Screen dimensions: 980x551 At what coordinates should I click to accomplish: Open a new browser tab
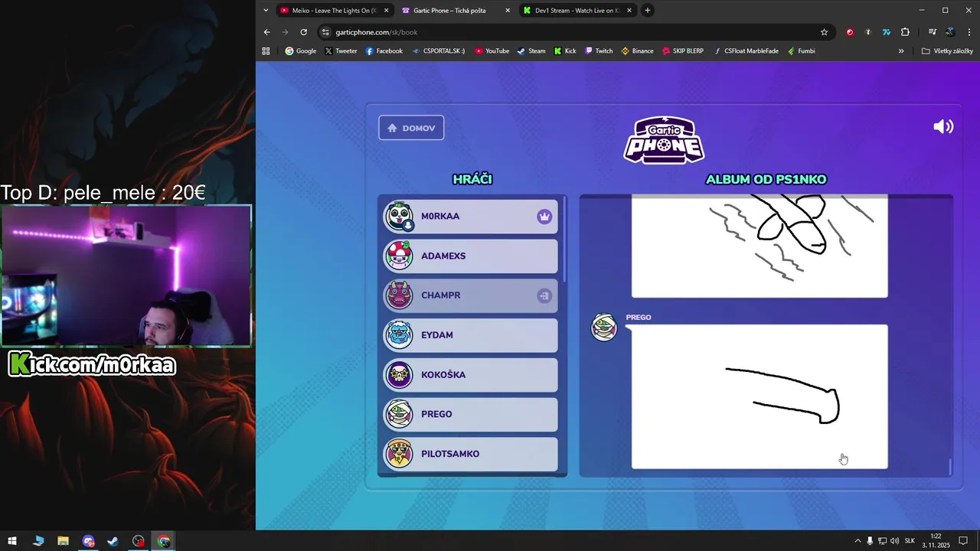click(x=648, y=11)
